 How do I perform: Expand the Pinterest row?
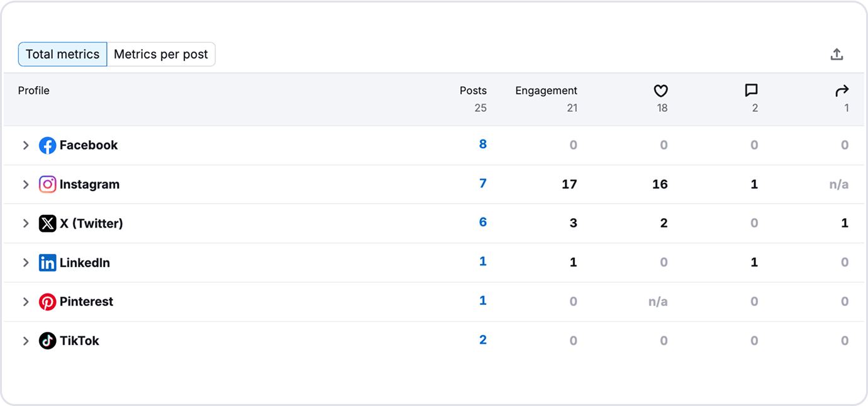[x=26, y=301]
